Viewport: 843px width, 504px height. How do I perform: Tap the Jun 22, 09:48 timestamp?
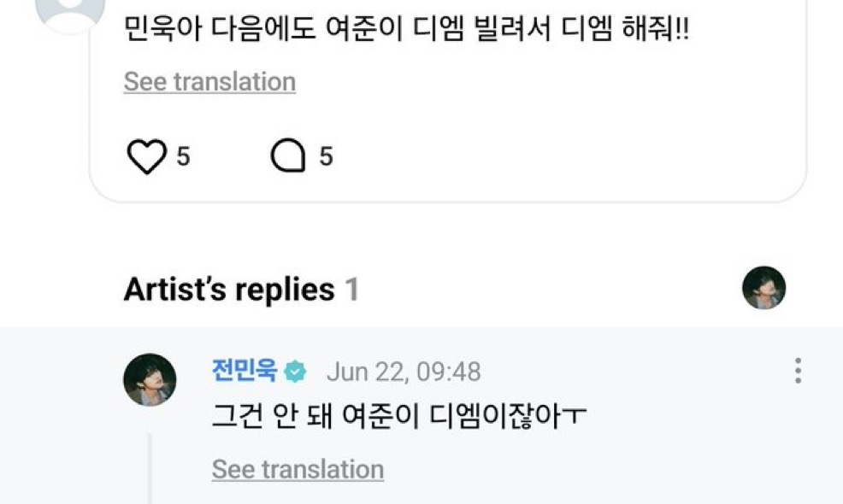pos(404,372)
